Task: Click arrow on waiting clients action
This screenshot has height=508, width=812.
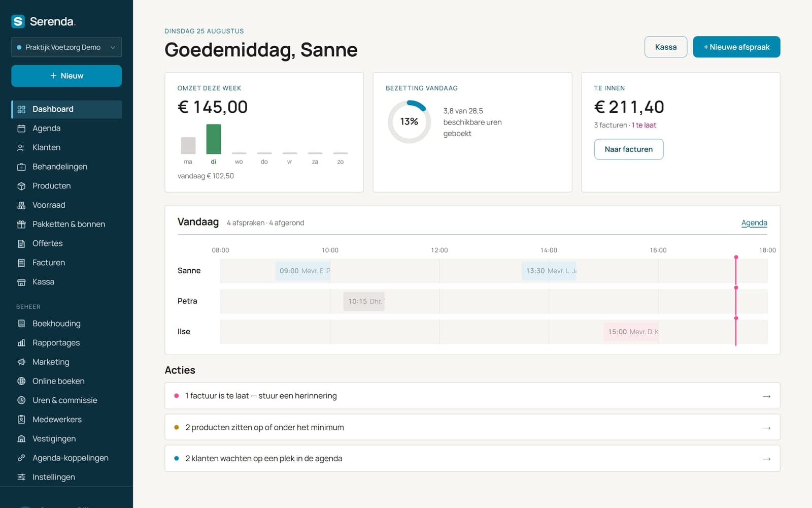Action: [767, 459]
